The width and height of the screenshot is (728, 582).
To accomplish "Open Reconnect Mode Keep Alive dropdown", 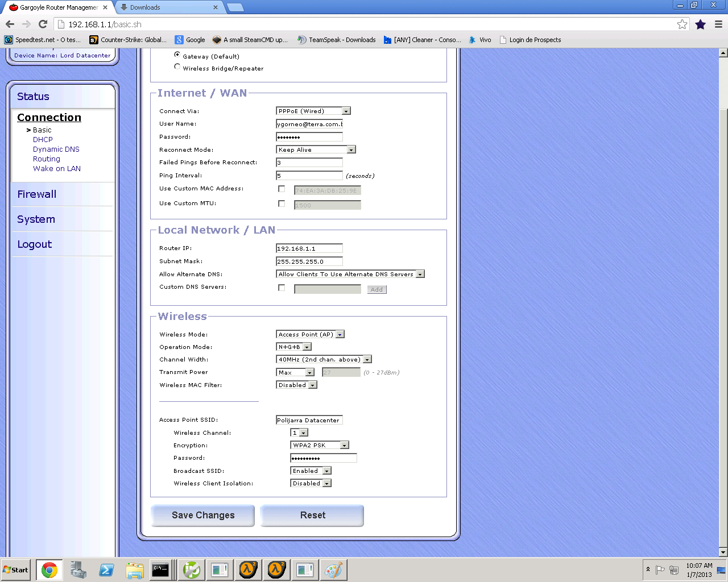I will click(x=316, y=149).
